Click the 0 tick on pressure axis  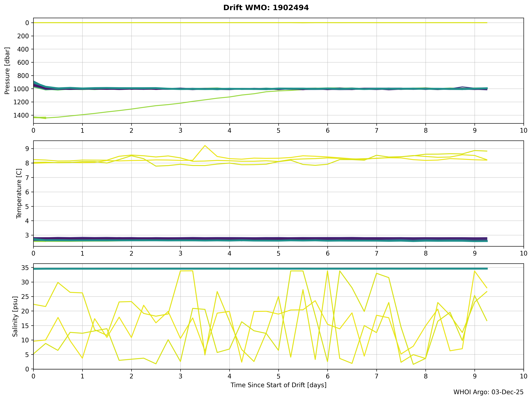coord(27,23)
